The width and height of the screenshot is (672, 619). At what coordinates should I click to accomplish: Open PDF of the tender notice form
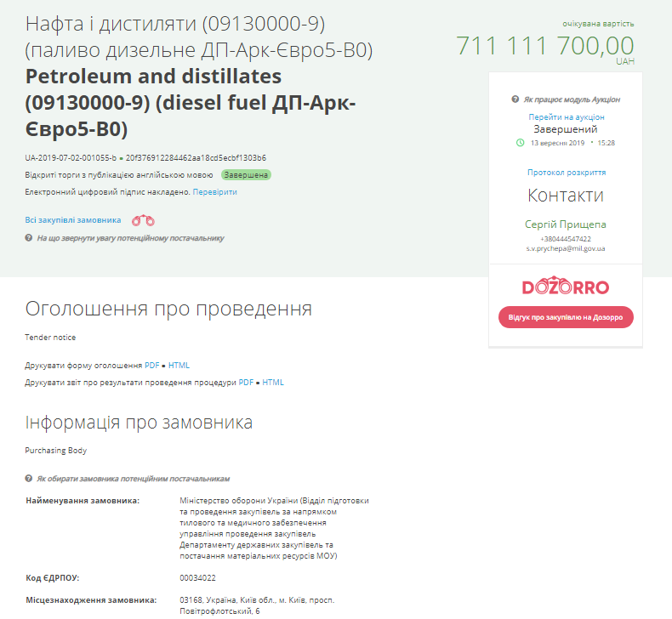coord(151,366)
